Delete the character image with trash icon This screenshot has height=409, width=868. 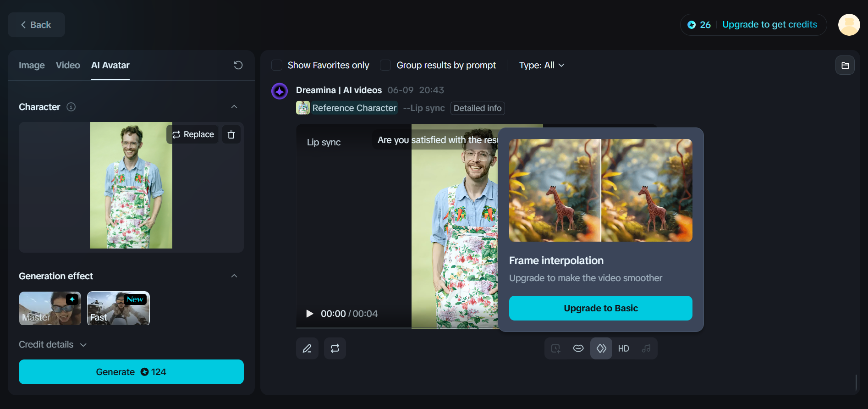(231, 134)
